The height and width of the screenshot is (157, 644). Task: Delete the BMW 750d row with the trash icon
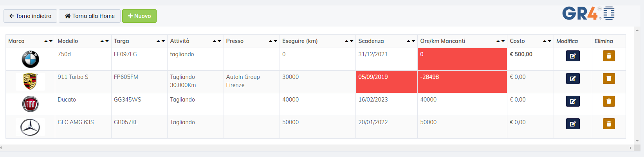point(609,56)
